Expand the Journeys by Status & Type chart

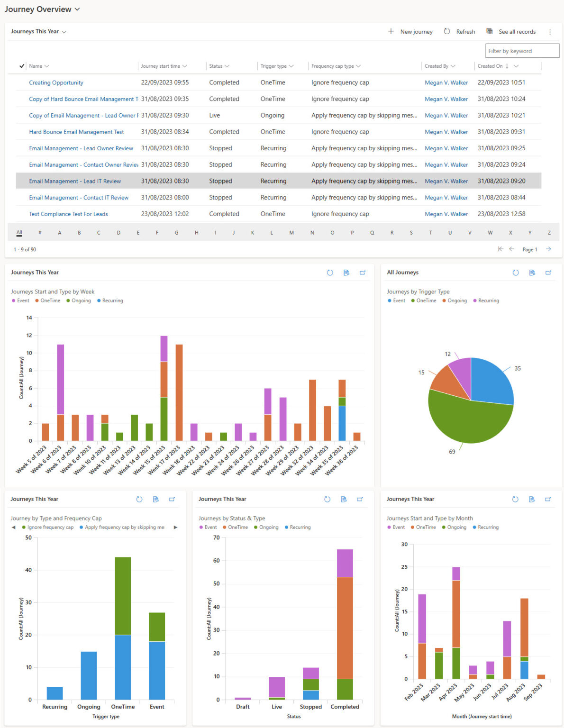click(360, 499)
